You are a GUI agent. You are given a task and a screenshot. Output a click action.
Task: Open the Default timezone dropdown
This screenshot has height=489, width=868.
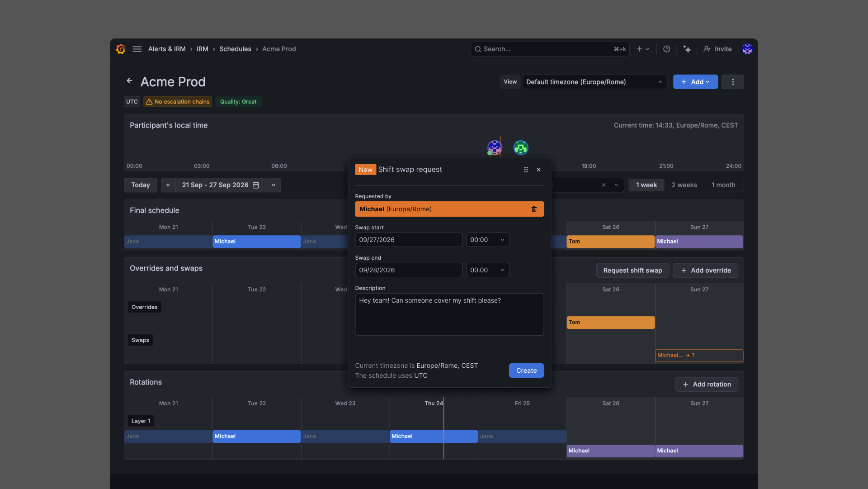[x=594, y=82]
